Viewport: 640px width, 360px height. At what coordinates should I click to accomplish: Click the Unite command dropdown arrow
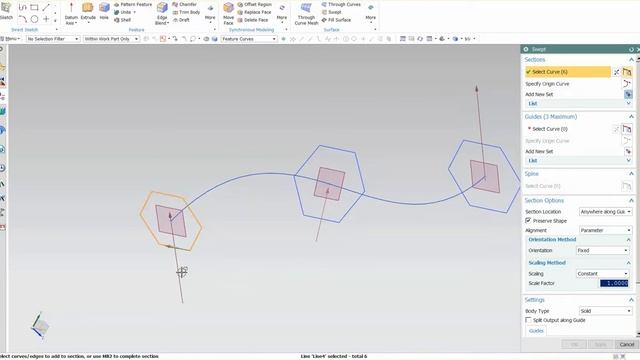tap(134, 12)
